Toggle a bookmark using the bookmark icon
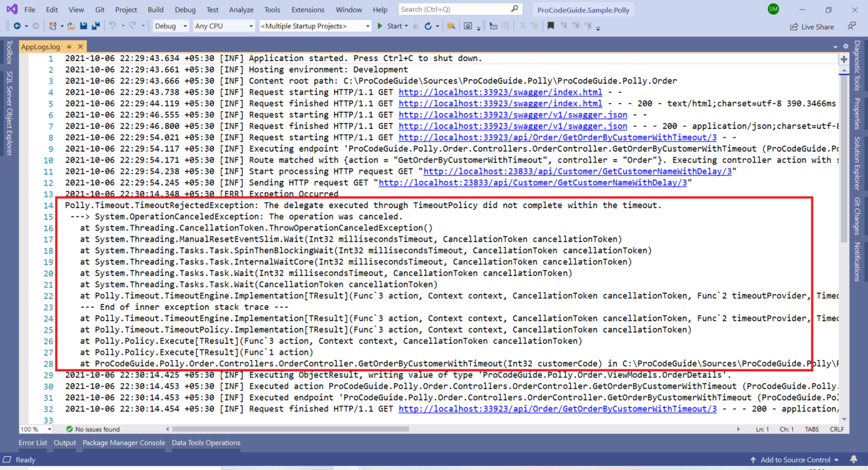 point(551,25)
